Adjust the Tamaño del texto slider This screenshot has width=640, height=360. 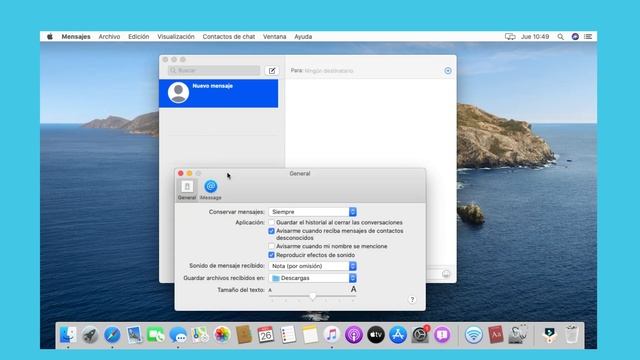point(313,296)
